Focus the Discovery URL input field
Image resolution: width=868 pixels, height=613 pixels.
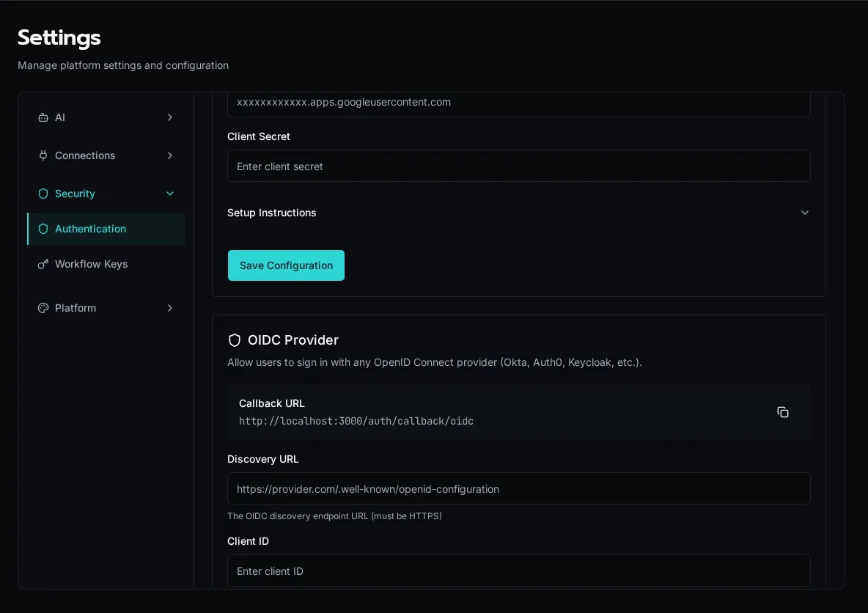coord(519,489)
